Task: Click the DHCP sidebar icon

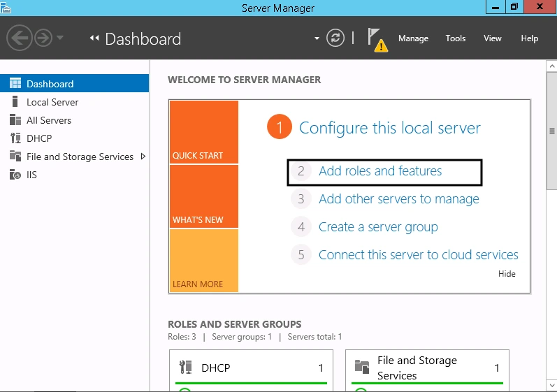Action: pos(15,138)
